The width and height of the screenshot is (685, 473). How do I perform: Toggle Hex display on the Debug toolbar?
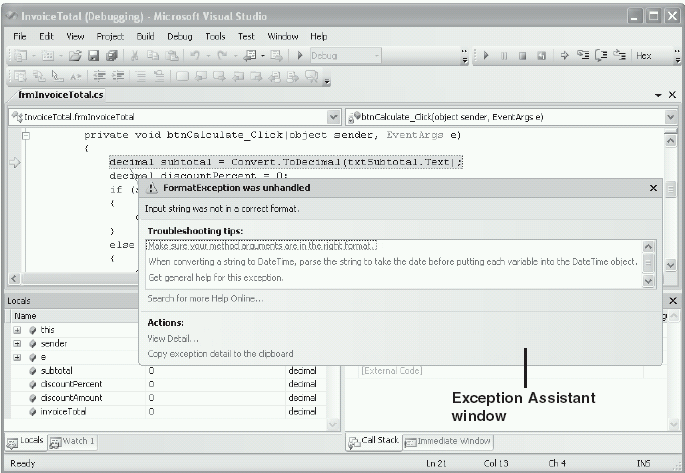click(x=643, y=55)
